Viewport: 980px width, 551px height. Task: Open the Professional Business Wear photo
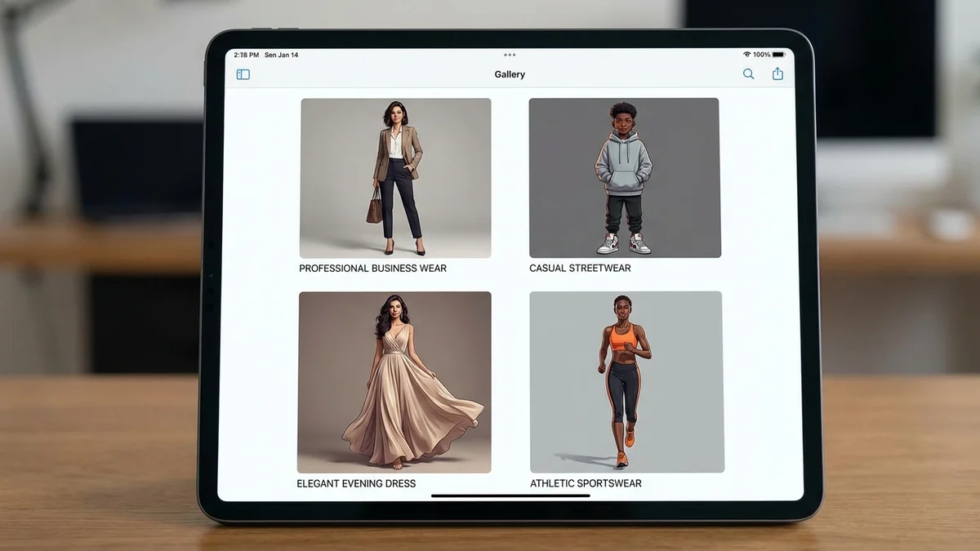coord(395,178)
